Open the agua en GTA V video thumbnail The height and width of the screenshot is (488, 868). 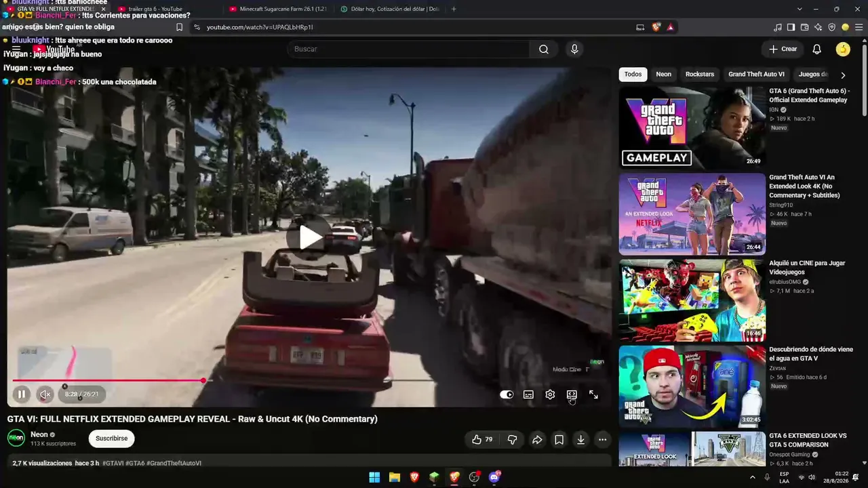[692, 386]
